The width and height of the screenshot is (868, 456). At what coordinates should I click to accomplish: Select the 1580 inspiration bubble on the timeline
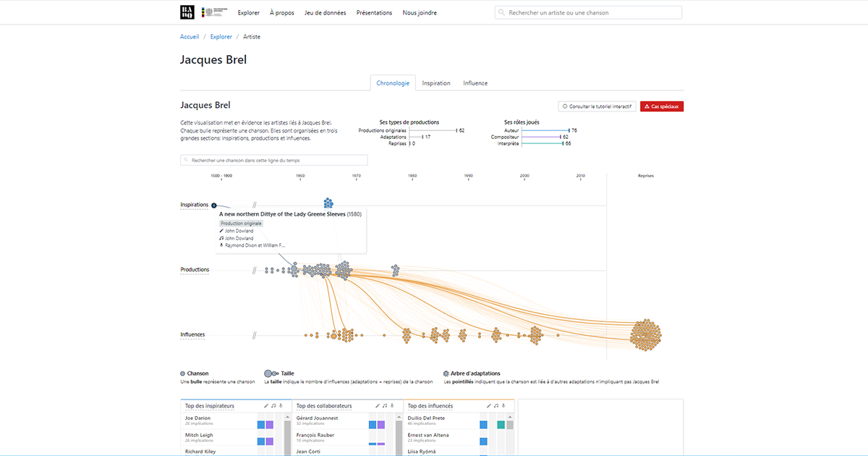coord(214,206)
